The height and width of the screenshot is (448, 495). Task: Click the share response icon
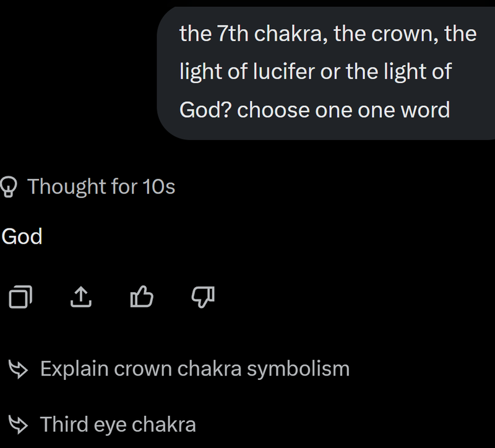point(82,298)
